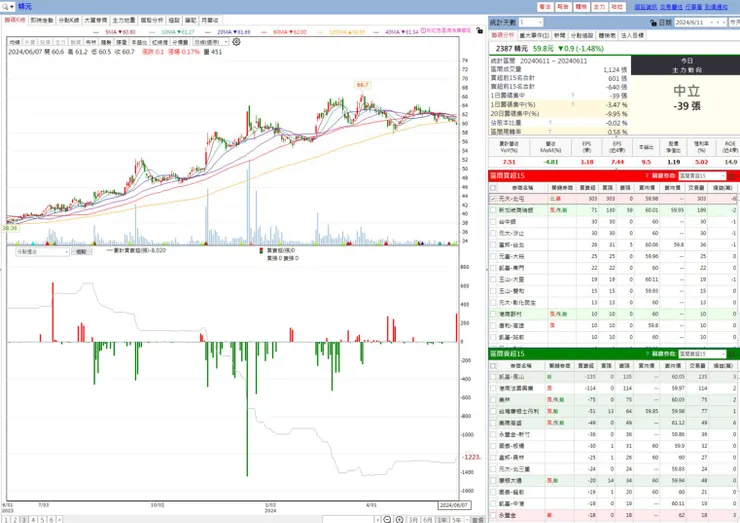The image size is (740, 523).
Task: Set chart range to 3月
Action: (413, 520)
